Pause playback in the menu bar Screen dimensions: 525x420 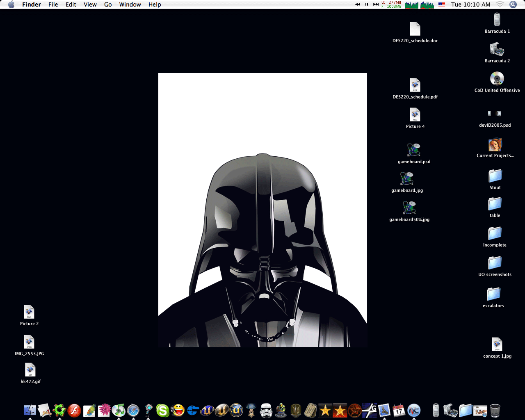tap(367, 5)
